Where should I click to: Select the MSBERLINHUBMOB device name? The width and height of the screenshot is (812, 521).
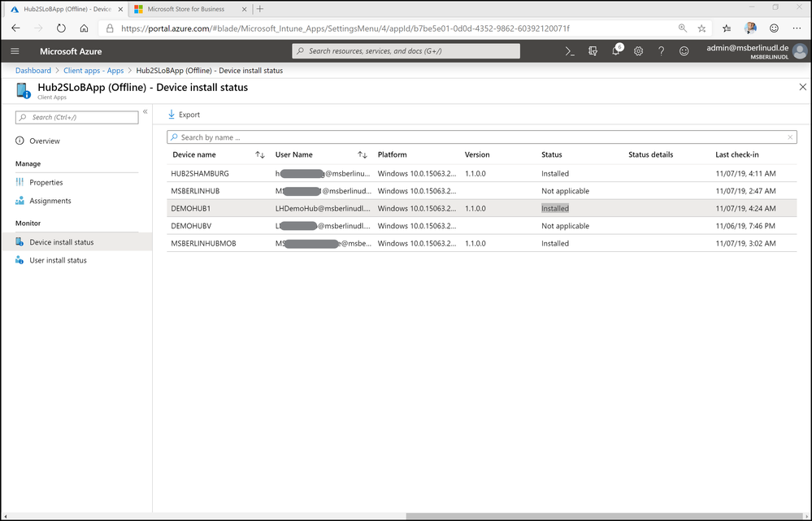(x=203, y=243)
